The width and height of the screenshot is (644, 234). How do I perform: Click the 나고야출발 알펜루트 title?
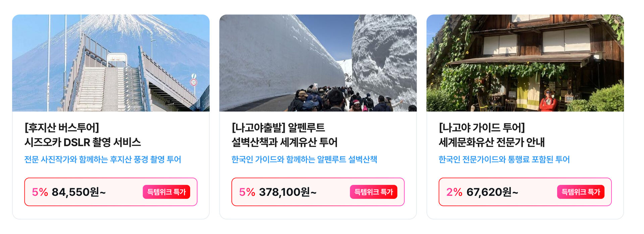point(278,128)
